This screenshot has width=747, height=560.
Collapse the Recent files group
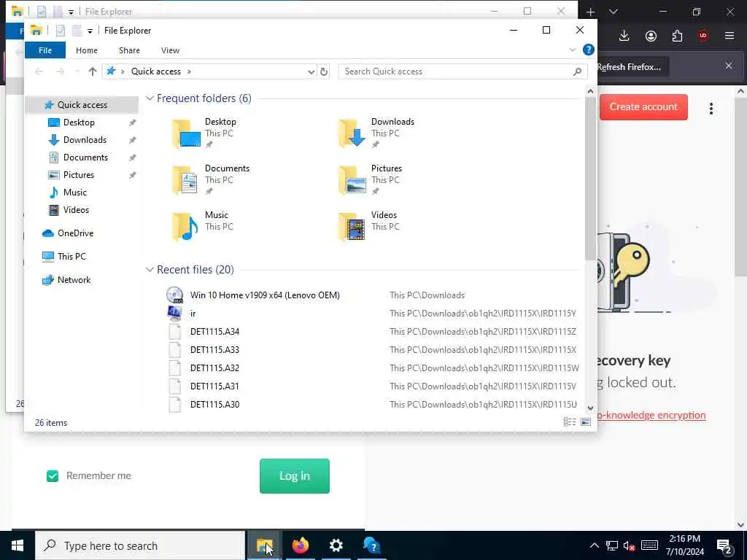tap(150, 270)
